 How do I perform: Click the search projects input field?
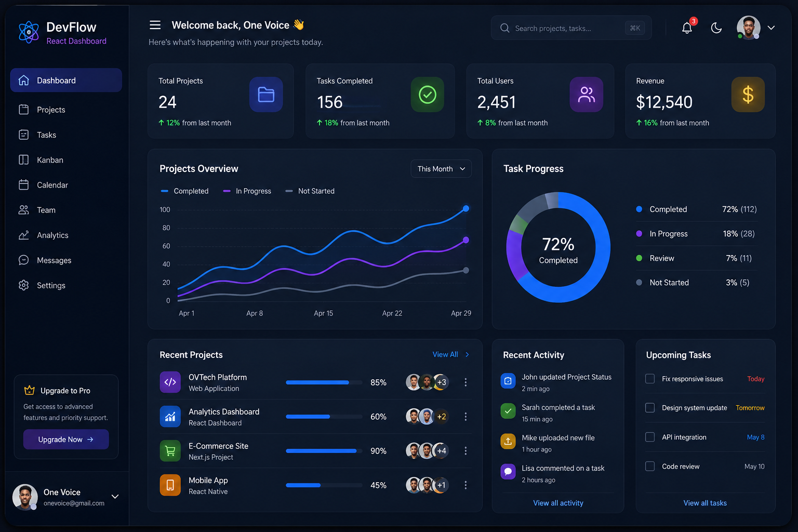tap(571, 28)
